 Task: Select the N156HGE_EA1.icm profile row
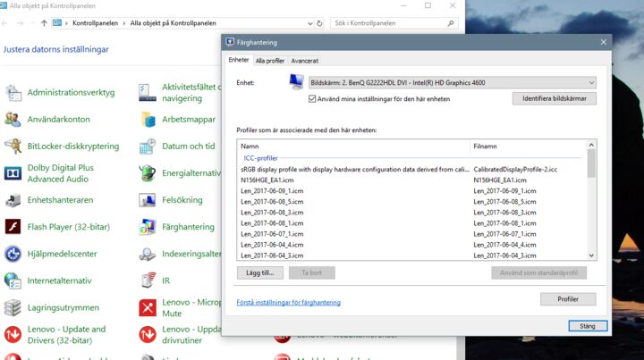click(x=411, y=180)
